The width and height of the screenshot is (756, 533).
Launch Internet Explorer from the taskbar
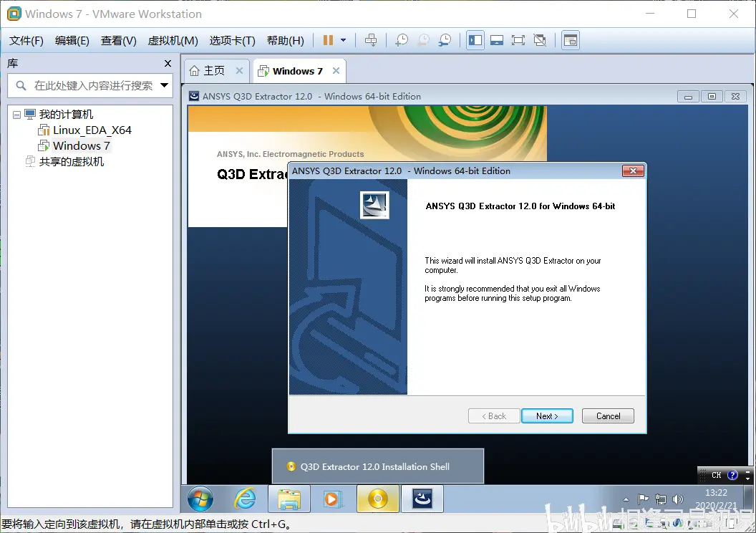[x=245, y=499]
